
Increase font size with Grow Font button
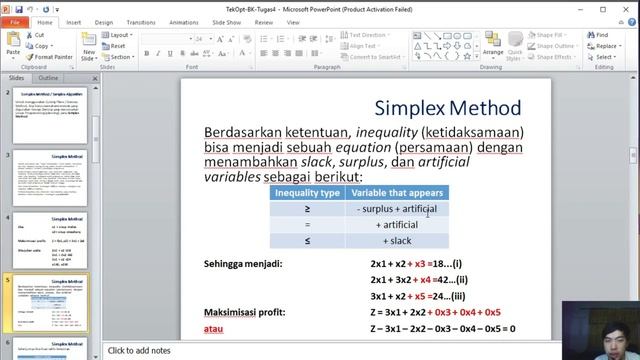[x=220, y=39]
